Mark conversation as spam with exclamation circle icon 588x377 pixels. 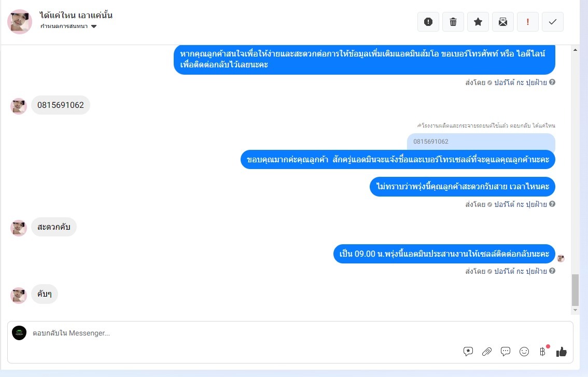428,22
